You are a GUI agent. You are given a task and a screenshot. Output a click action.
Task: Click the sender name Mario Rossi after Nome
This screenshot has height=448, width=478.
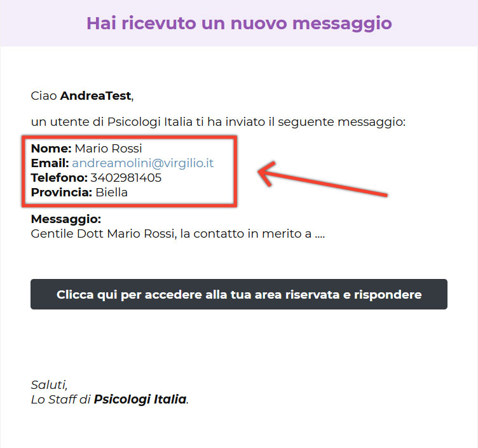pos(108,149)
